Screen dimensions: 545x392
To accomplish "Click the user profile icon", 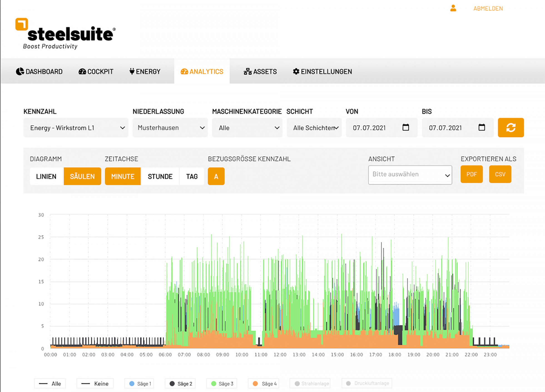I will tap(453, 8).
